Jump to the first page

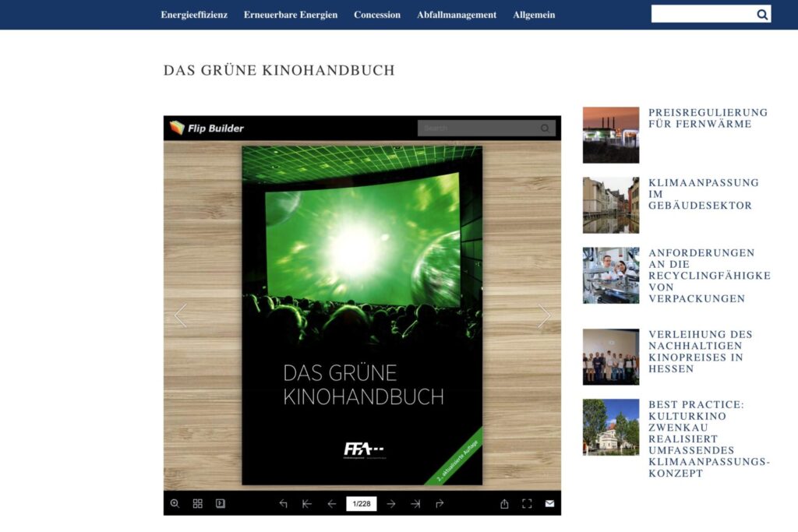(307, 504)
